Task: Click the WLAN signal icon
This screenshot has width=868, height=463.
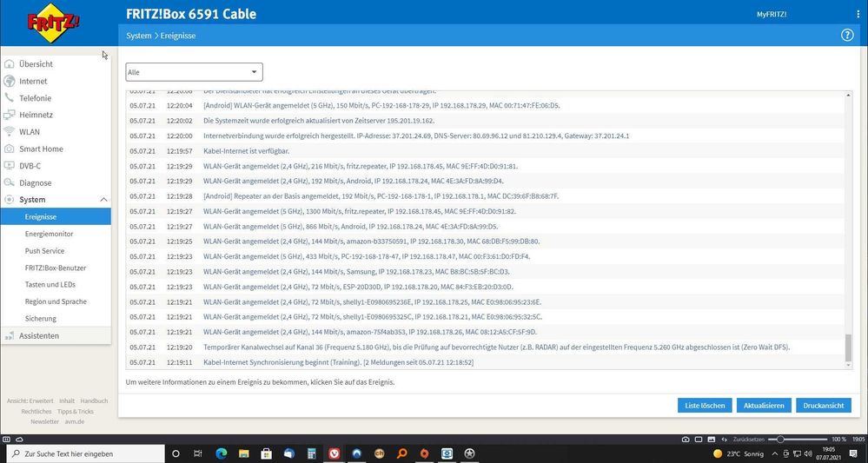Action: 9,132
